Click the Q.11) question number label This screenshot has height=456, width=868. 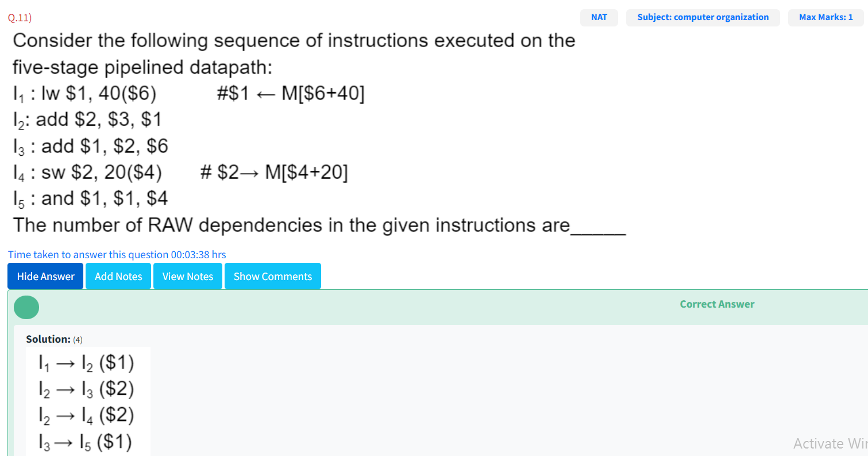pos(20,17)
